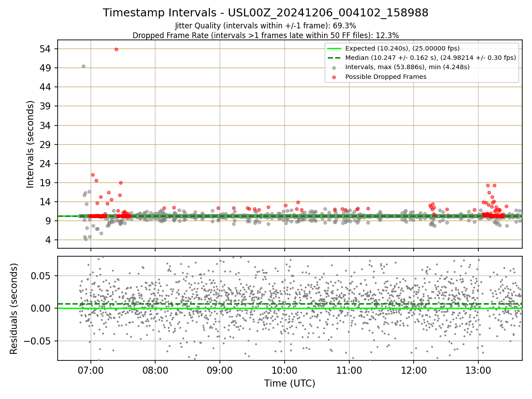Click the Jitter Quality 69.3% subtitle line

[266, 26]
